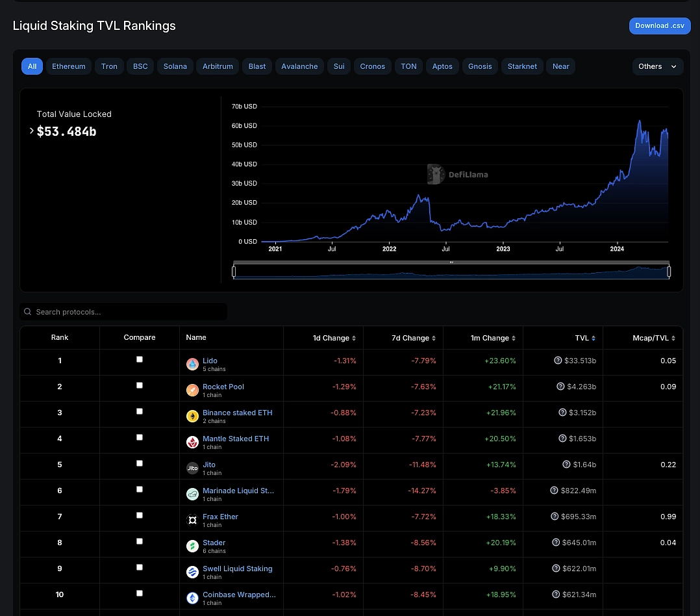Sort by the 7d Change sort arrows
The height and width of the screenshot is (616, 700).
point(434,338)
